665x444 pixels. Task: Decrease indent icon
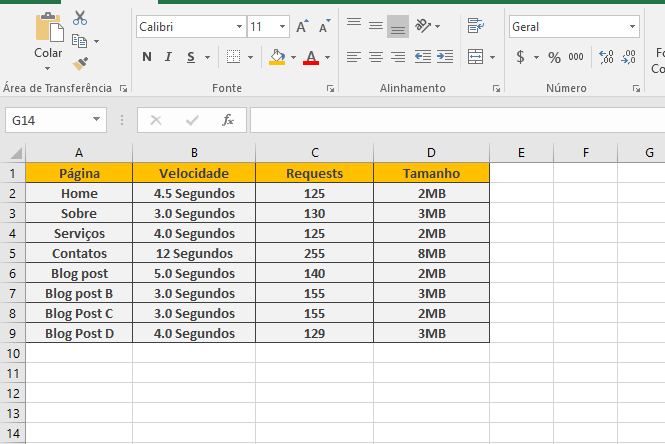pyautogui.click(x=423, y=57)
